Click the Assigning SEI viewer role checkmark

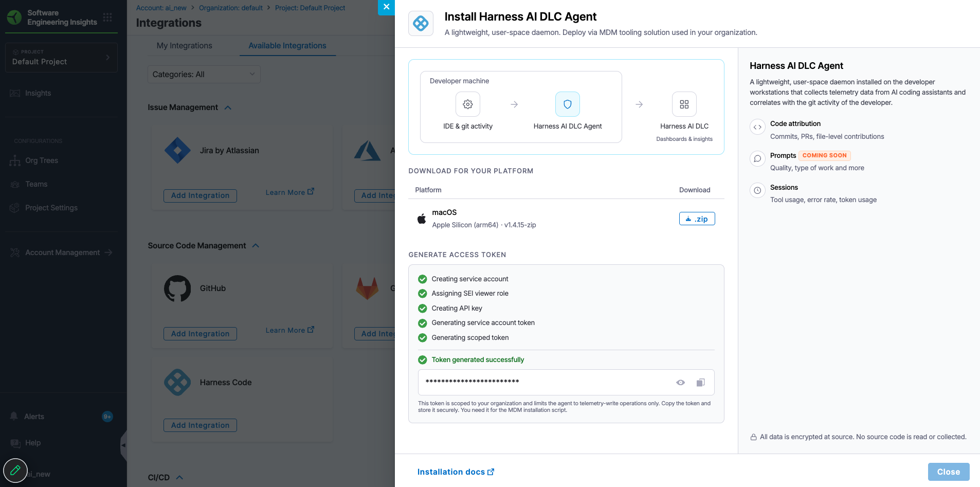422,294
